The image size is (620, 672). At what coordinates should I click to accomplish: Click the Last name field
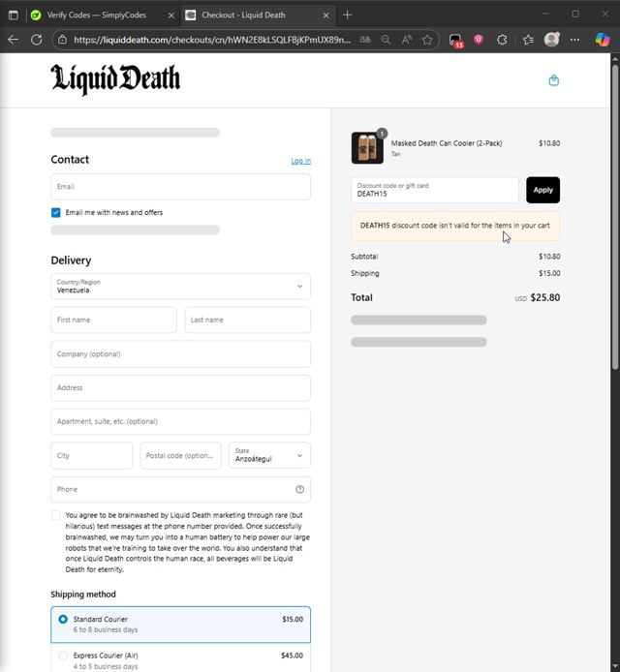[x=247, y=320]
